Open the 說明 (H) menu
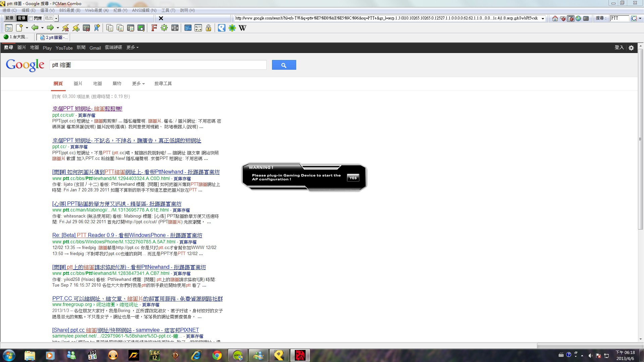 click(x=187, y=10)
